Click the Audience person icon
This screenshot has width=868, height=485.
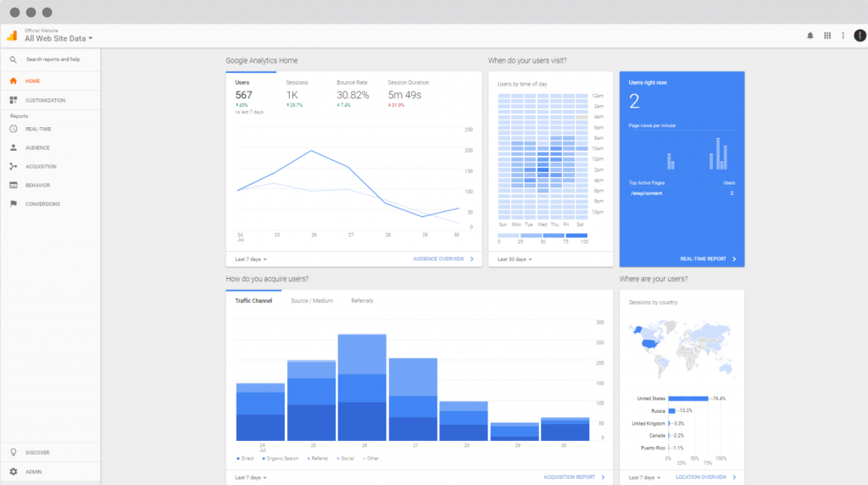click(14, 148)
